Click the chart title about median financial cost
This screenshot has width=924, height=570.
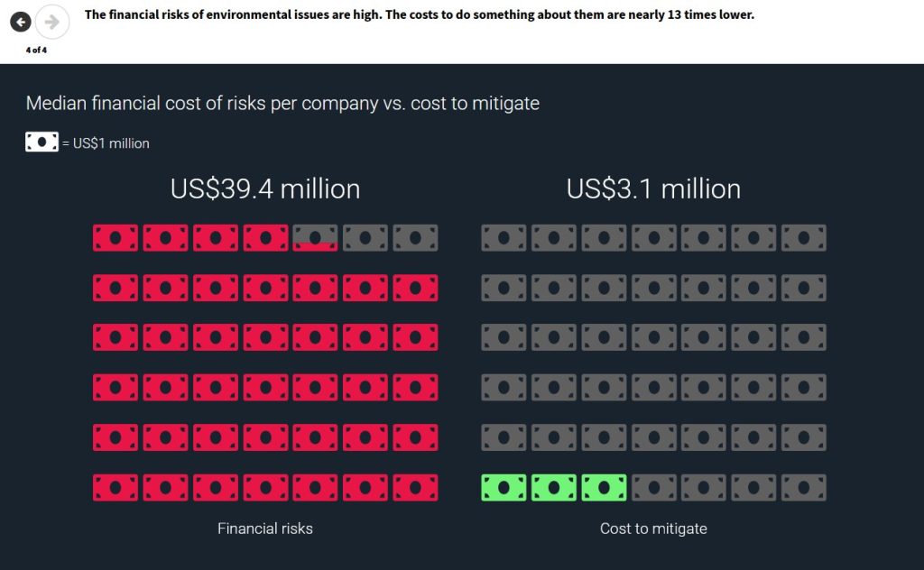282,103
